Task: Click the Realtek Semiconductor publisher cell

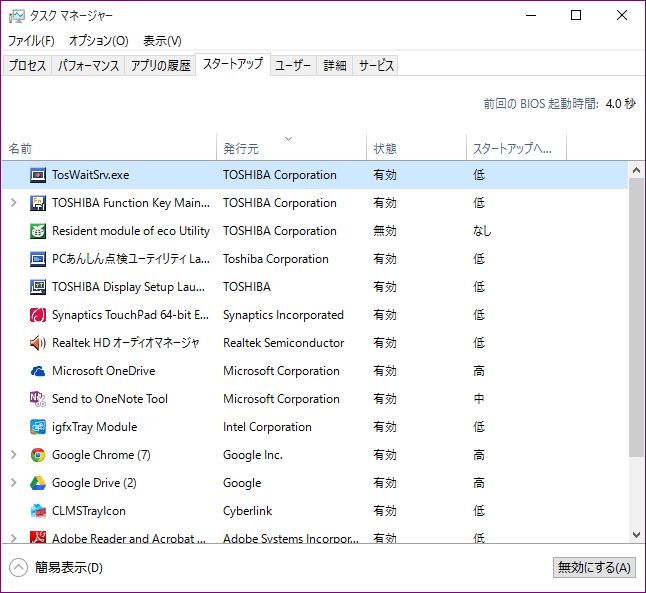Action: [283, 343]
